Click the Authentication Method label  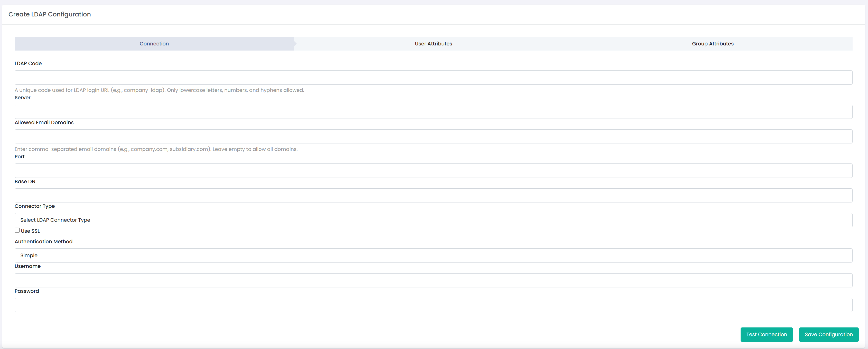(x=43, y=241)
